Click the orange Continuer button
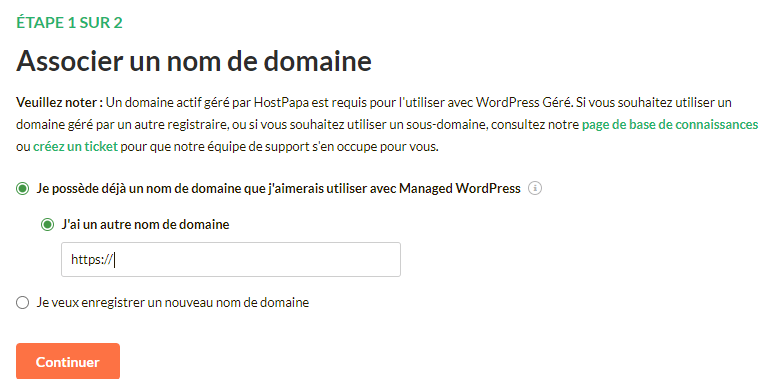 coord(68,361)
